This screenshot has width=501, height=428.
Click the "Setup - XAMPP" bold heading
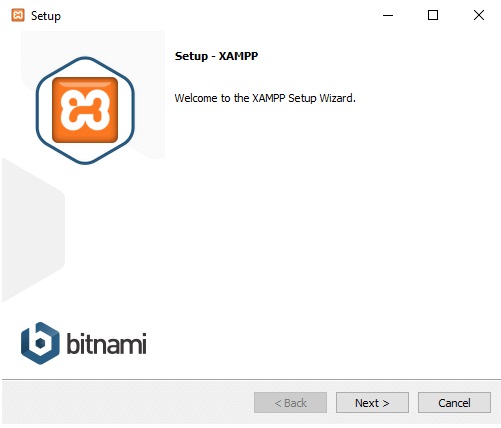pyautogui.click(x=216, y=56)
